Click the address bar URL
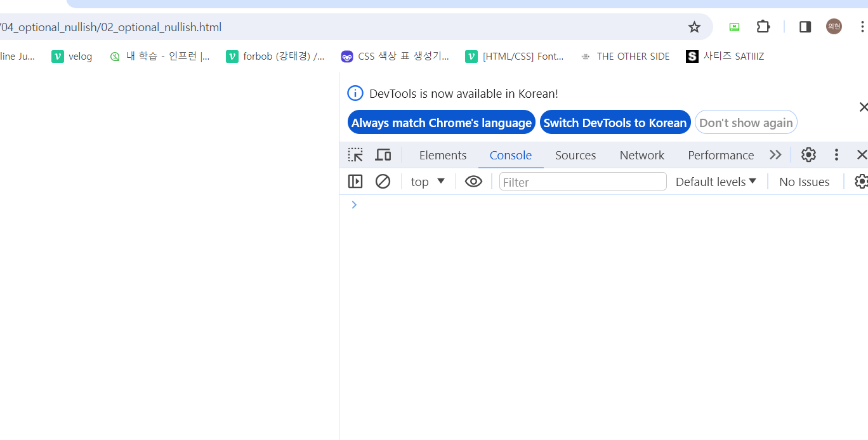868x440 pixels. (111, 27)
